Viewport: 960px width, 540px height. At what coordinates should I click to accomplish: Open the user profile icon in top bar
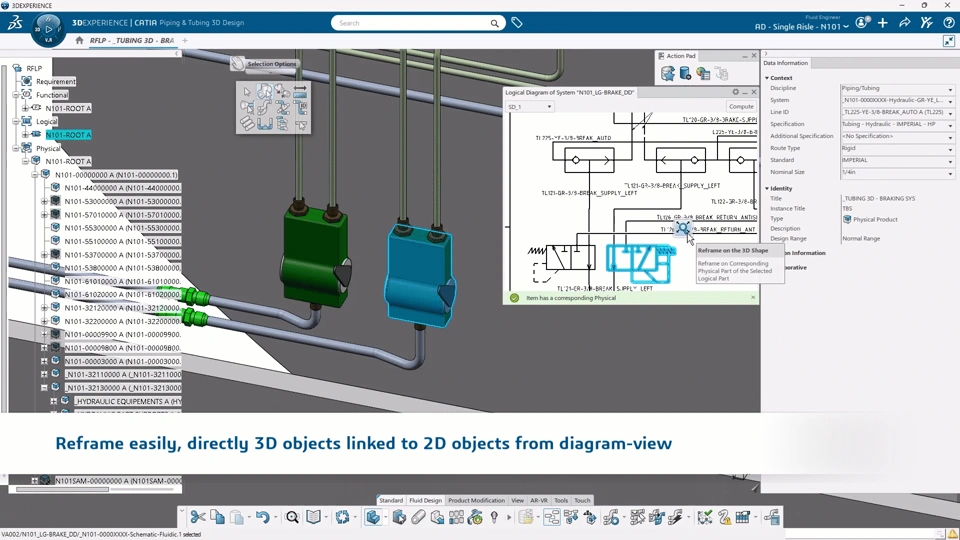[861, 23]
